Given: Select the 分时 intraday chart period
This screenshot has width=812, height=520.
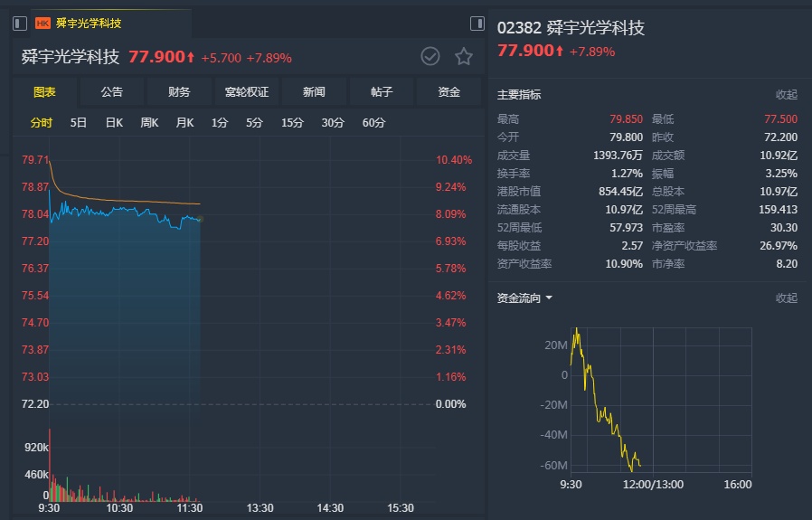Looking at the screenshot, I should 42,123.
